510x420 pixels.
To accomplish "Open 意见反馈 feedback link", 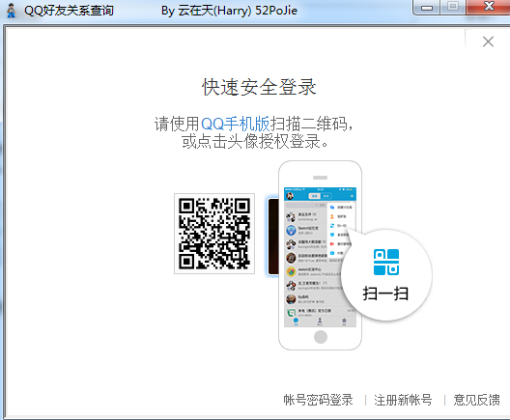I will click(x=476, y=400).
